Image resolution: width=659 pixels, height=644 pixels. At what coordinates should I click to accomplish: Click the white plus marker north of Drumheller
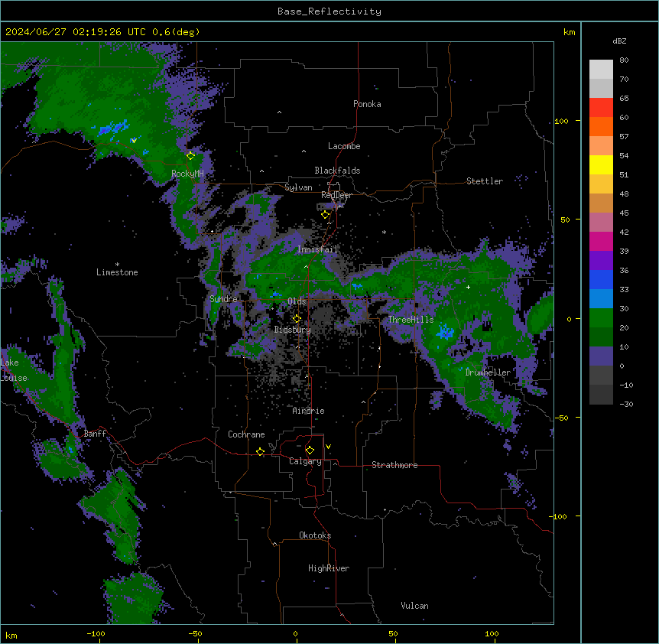pyautogui.click(x=468, y=287)
